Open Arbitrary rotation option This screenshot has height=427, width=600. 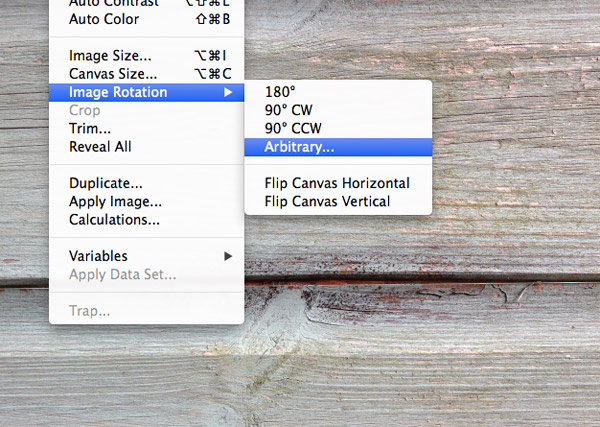click(x=299, y=146)
